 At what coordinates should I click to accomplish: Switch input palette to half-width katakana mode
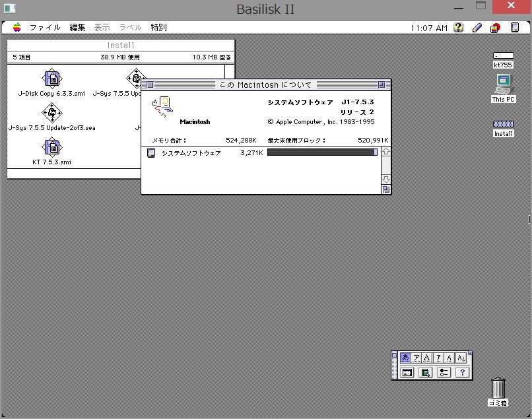(438, 358)
